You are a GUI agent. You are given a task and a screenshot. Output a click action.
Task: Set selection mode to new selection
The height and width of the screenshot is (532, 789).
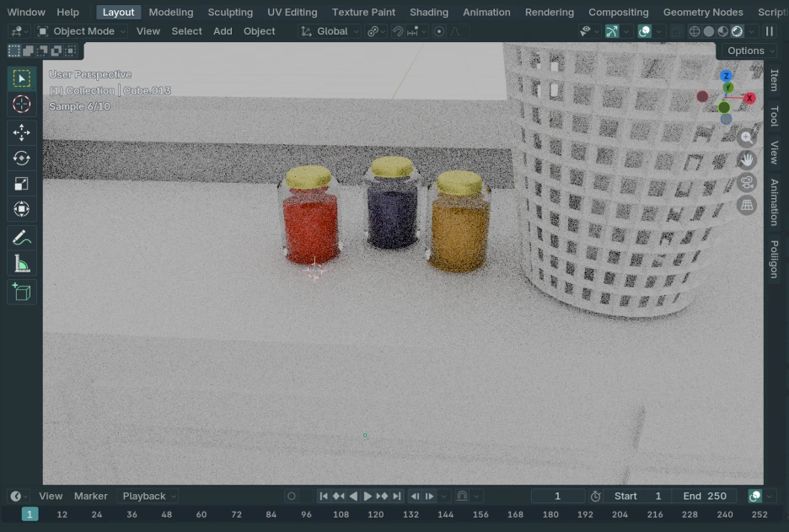pyautogui.click(x=14, y=51)
